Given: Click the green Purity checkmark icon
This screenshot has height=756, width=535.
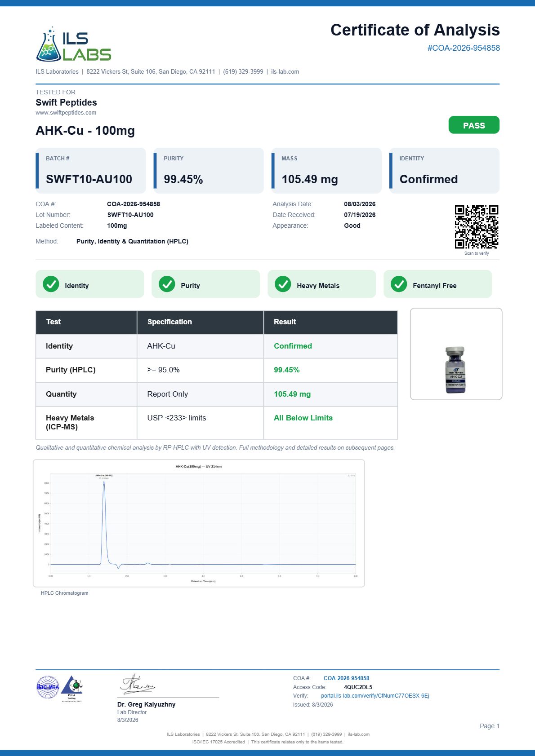Looking at the screenshot, I should [x=167, y=284].
